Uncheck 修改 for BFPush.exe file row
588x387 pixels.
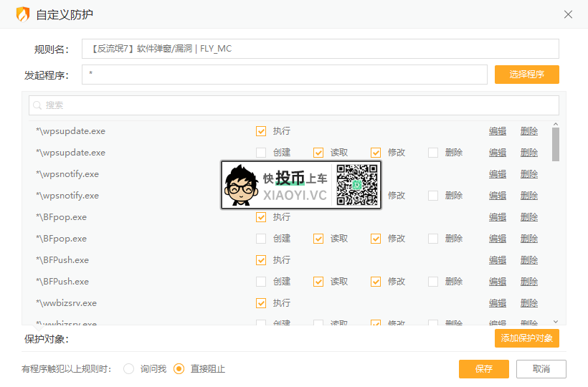[x=376, y=282]
